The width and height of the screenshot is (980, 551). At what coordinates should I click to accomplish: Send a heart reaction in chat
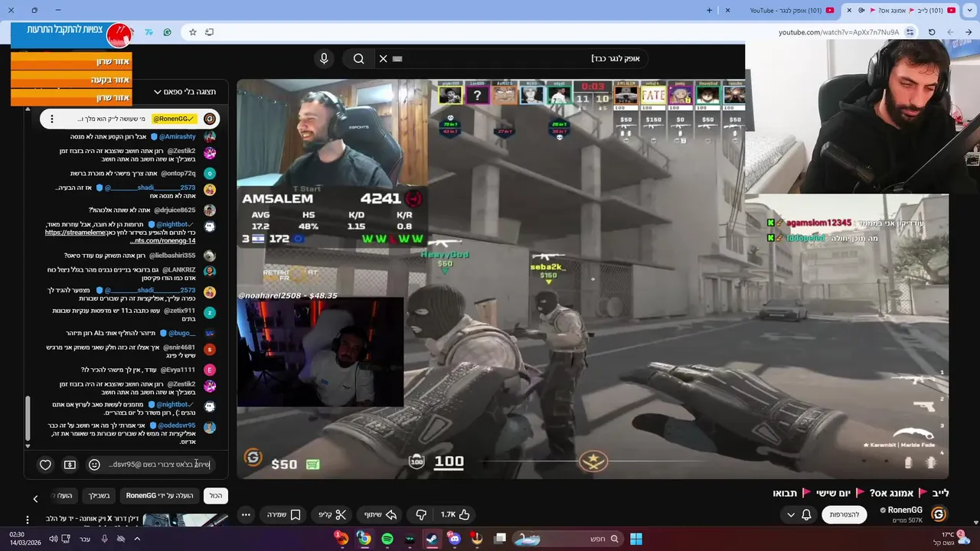45,465
